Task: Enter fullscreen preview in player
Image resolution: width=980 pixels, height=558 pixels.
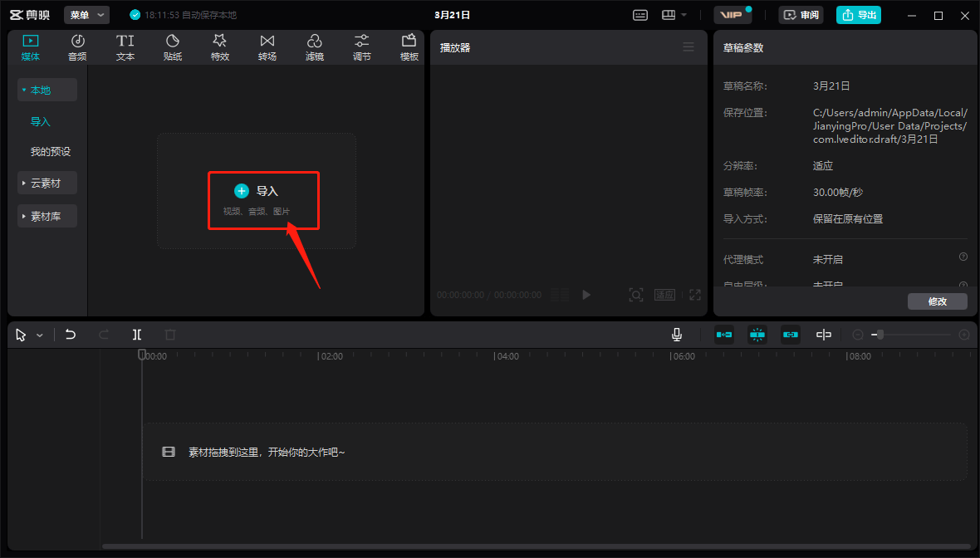Action: point(695,295)
